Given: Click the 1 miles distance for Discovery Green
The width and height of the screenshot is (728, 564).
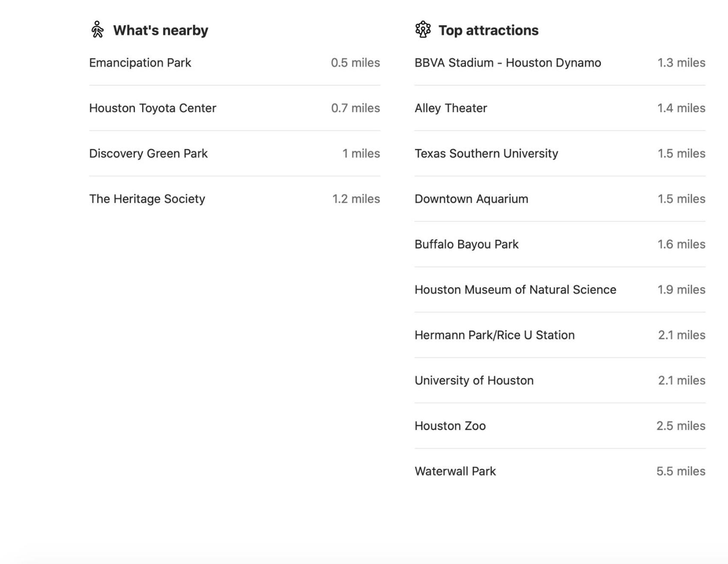Looking at the screenshot, I should tap(361, 154).
